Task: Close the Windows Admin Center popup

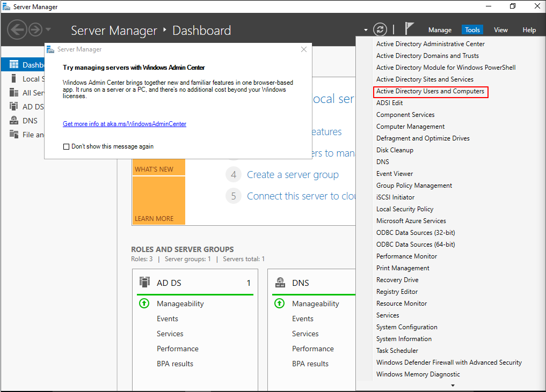Action: [x=304, y=49]
